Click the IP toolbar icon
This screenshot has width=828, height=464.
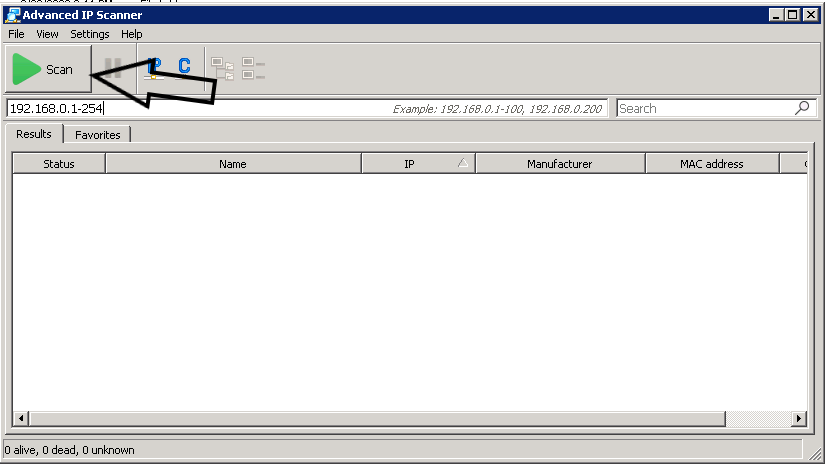click(x=153, y=68)
